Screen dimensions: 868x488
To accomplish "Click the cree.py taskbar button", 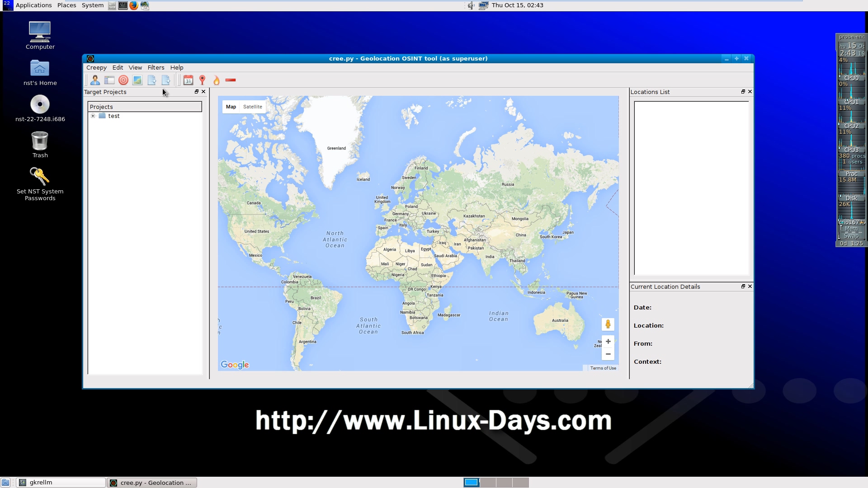I will (x=152, y=483).
